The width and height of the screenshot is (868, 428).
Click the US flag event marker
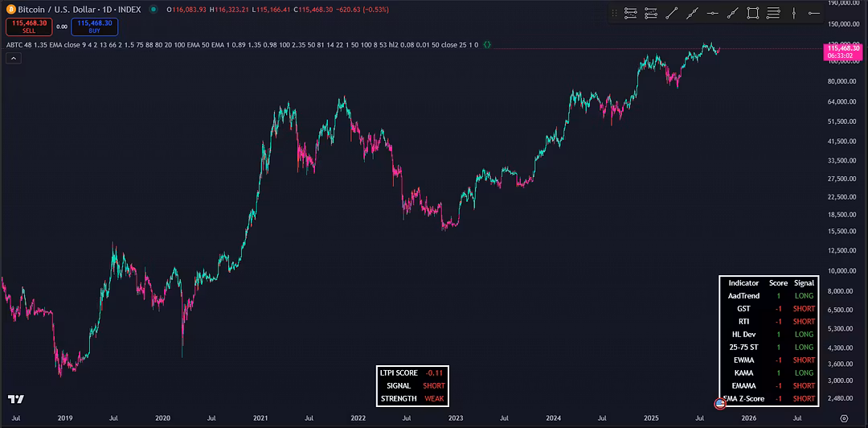721,402
